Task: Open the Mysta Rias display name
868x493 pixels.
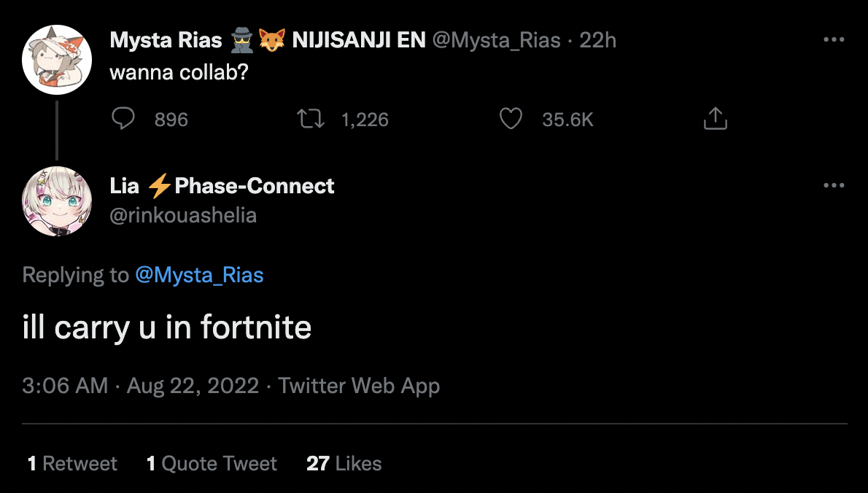Action: tap(166, 40)
